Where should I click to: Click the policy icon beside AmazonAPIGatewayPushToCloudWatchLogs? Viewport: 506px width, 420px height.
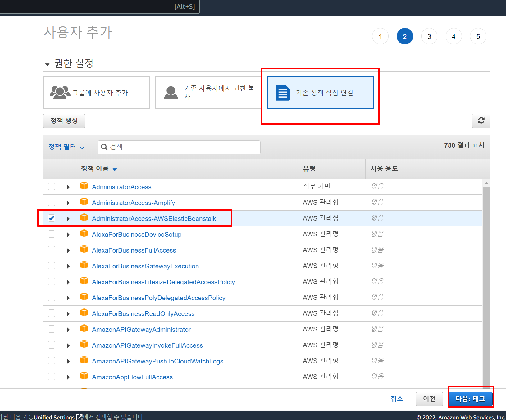click(84, 360)
